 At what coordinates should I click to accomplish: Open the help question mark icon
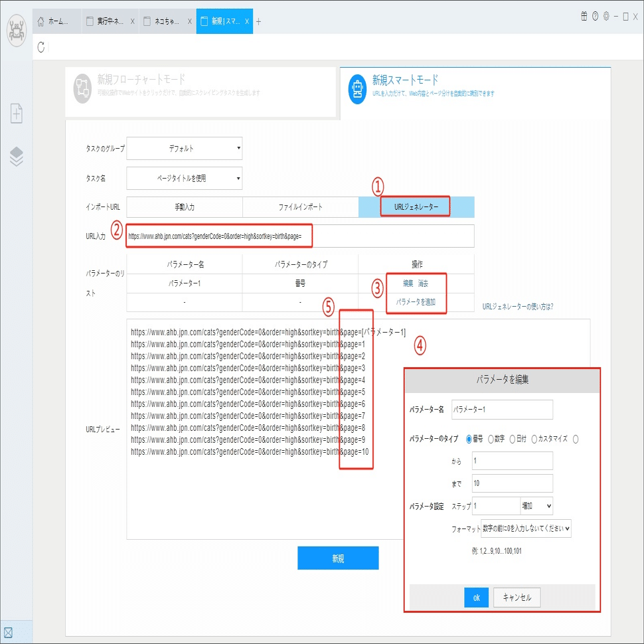coord(595,16)
